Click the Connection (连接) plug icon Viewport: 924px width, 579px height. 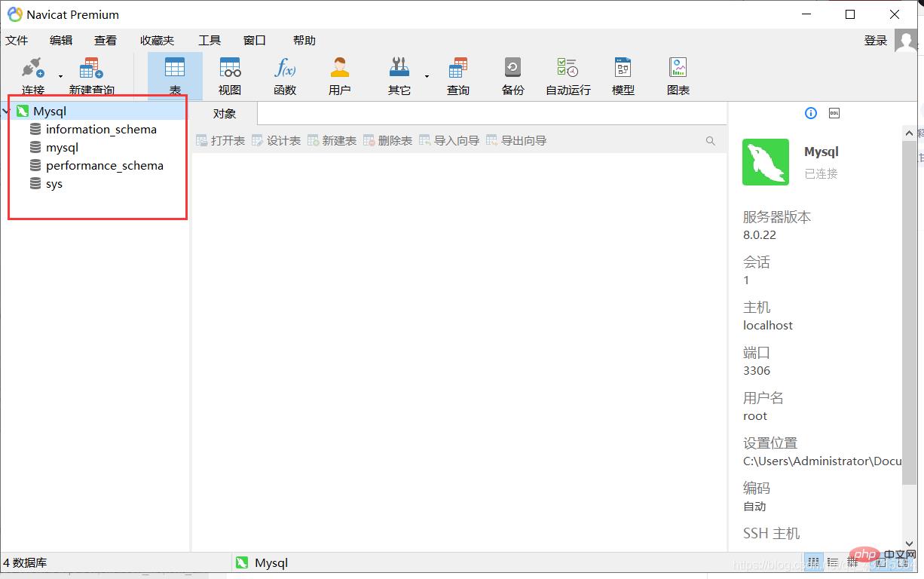point(32,69)
